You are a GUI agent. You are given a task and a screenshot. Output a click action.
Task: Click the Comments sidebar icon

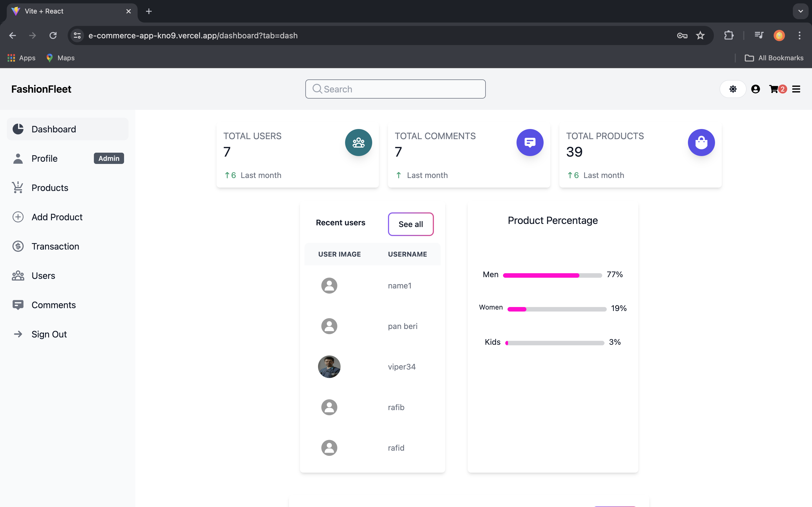[x=17, y=305]
